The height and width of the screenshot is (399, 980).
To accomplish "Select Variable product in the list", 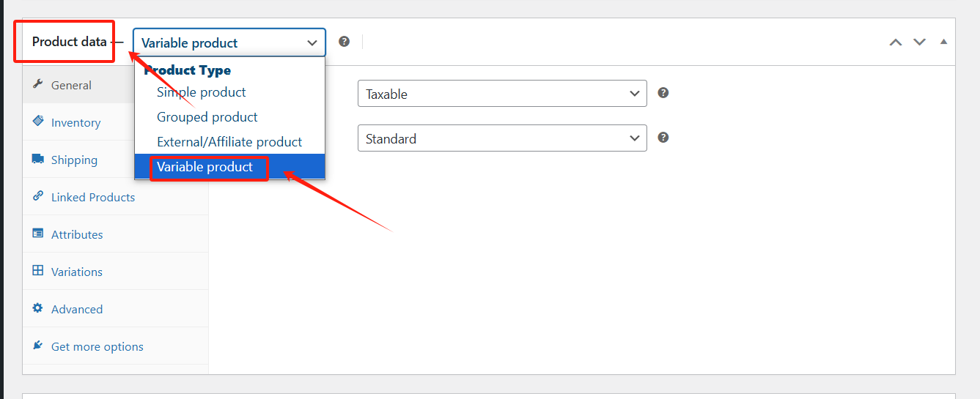I will pos(205,167).
